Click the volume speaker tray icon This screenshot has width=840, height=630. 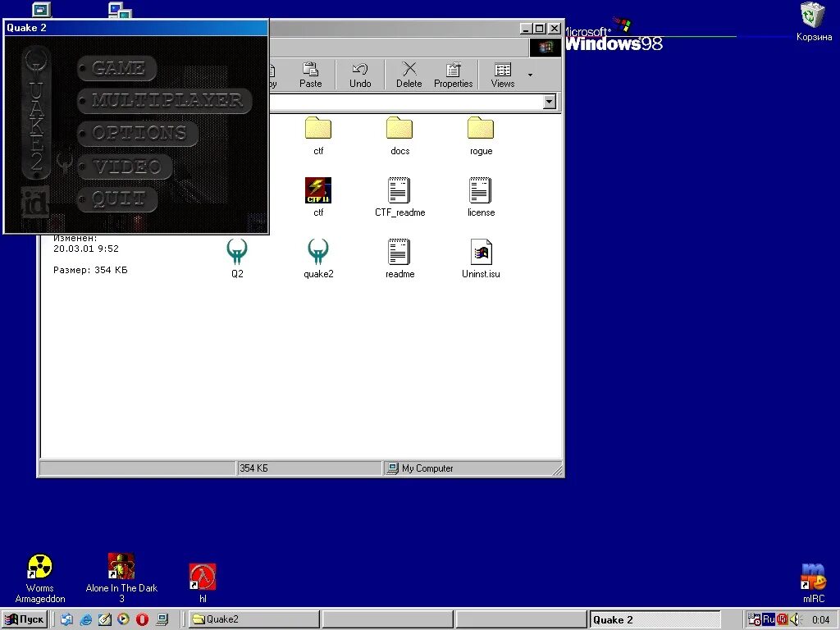pos(794,620)
